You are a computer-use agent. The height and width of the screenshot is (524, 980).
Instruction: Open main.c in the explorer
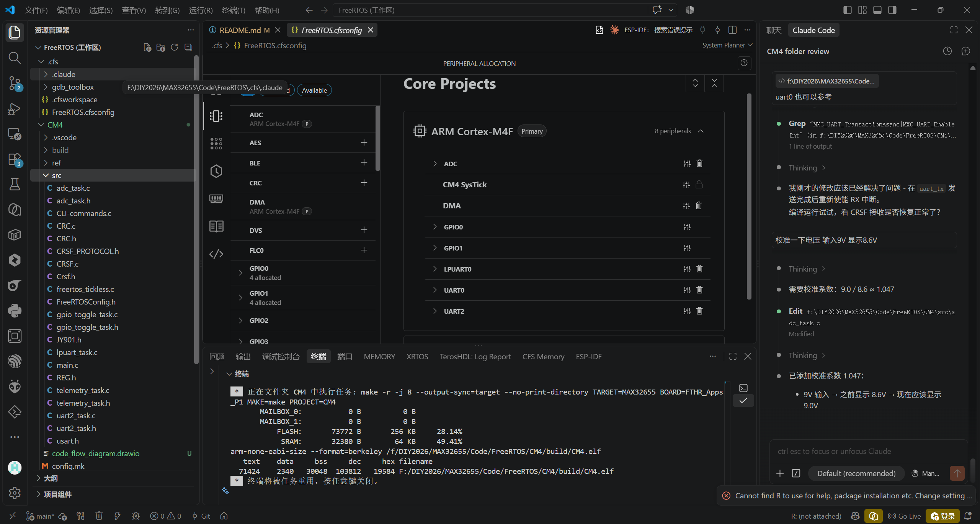(67, 365)
